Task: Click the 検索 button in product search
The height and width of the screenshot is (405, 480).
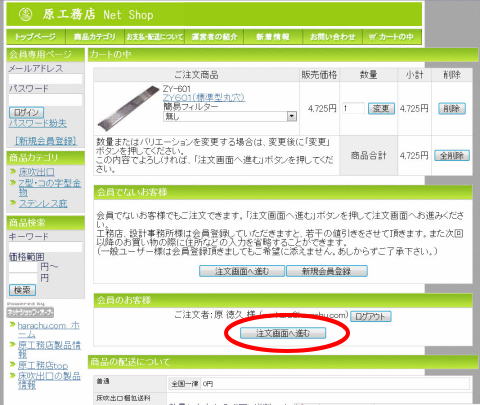Action: [22, 290]
